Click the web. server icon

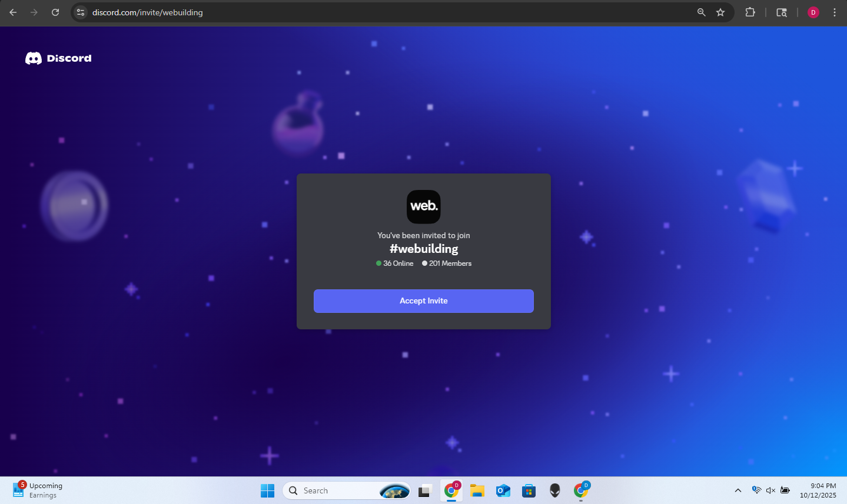423,206
